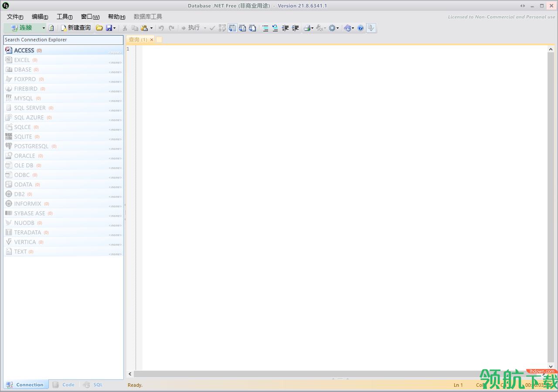The width and height of the screenshot is (558, 392).
Task: Click the open file folder icon
Action: coord(99,28)
